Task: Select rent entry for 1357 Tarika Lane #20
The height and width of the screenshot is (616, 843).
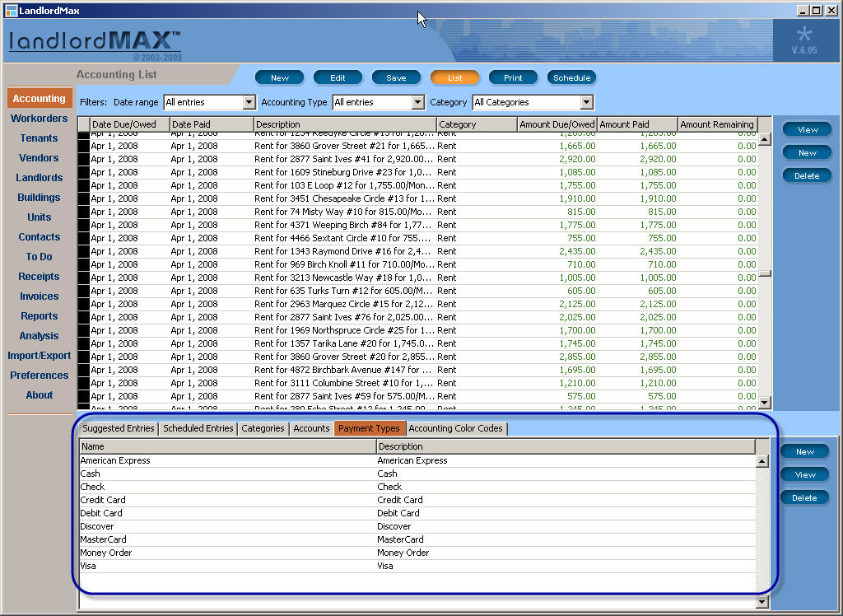Action: pos(417,343)
